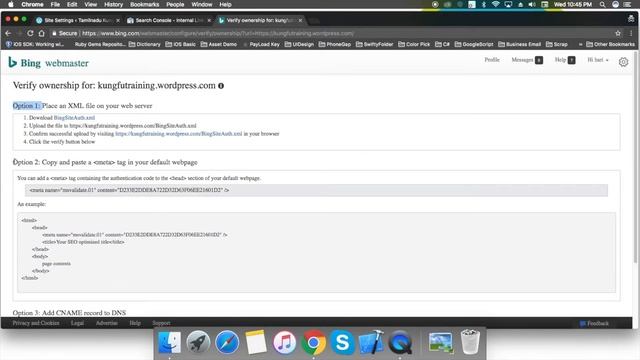Click the browser home icon
This screenshot has width=640, height=360.
pos(41,33)
